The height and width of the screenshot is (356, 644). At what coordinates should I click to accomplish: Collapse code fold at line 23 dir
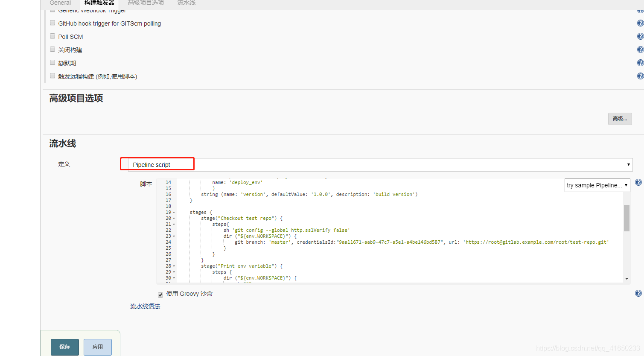(x=174, y=236)
